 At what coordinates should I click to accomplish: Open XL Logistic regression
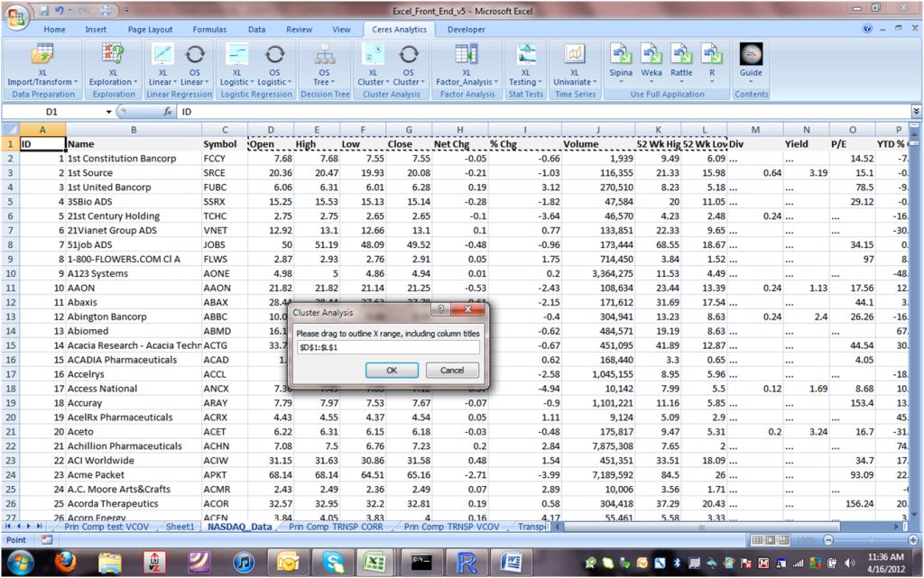[x=237, y=65]
